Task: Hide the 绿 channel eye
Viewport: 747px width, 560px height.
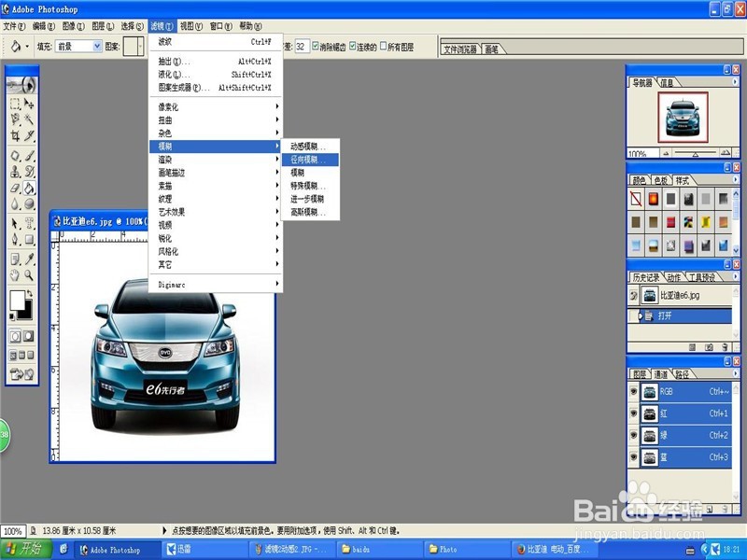Action: coord(634,435)
